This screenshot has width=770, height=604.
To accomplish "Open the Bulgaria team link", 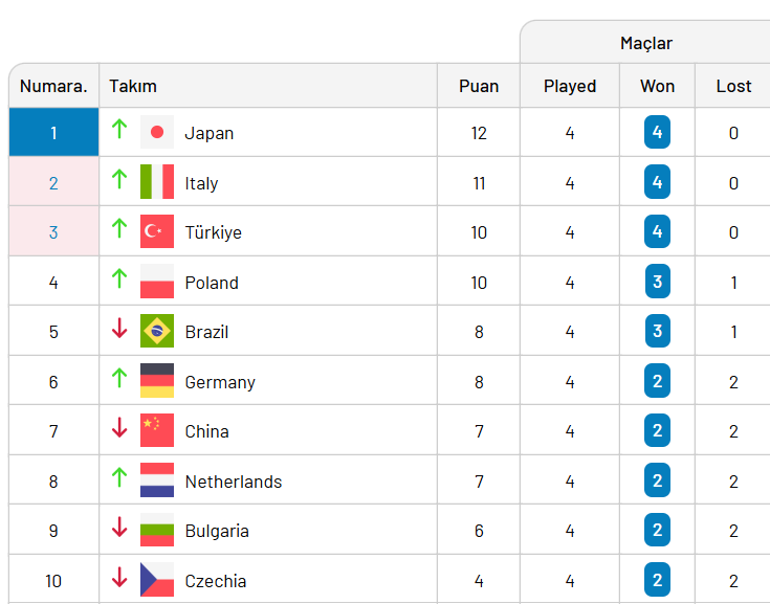I will click(x=217, y=531).
